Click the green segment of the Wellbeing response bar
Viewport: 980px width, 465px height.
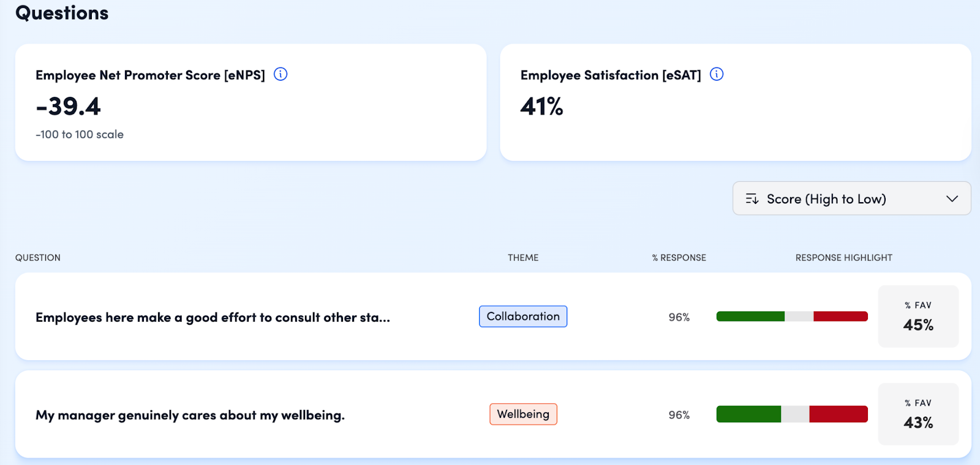[748, 414]
